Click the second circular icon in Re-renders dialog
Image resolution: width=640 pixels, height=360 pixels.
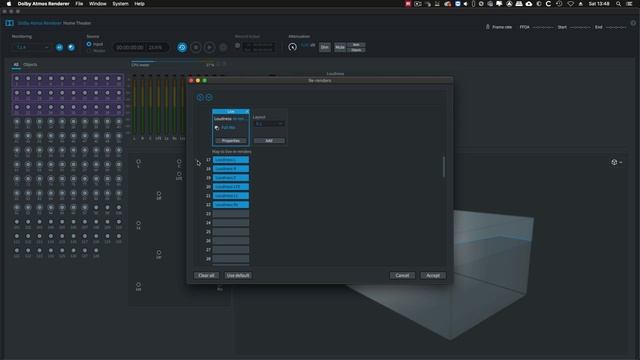click(209, 97)
